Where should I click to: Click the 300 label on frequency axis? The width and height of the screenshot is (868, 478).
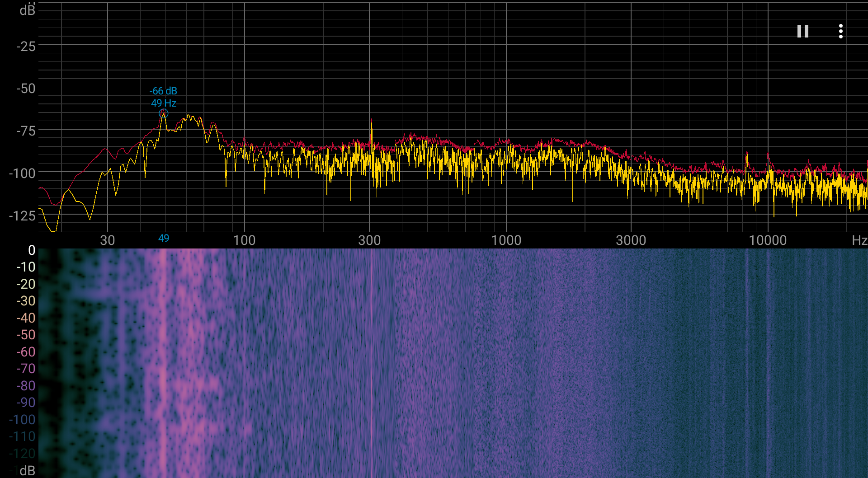[x=369, y=240]
